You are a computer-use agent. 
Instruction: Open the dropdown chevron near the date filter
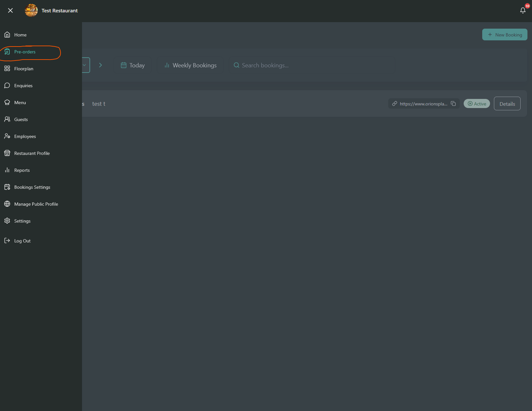(85, 65)
